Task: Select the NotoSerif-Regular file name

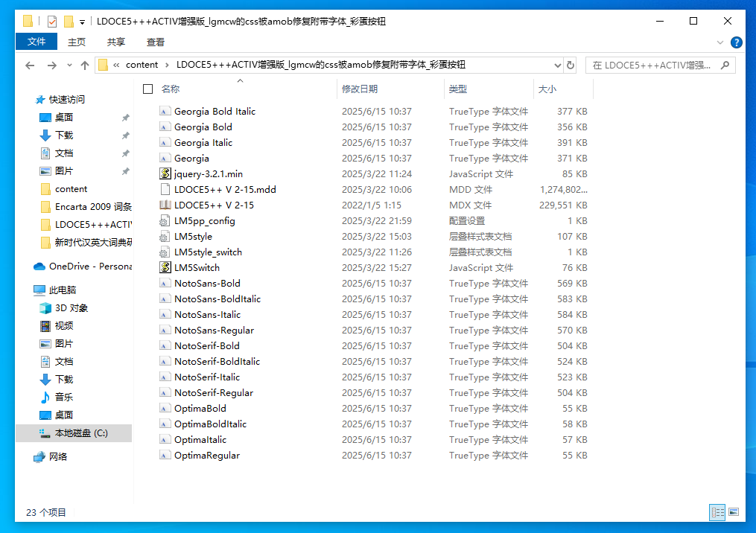Action: pos(214,393)
